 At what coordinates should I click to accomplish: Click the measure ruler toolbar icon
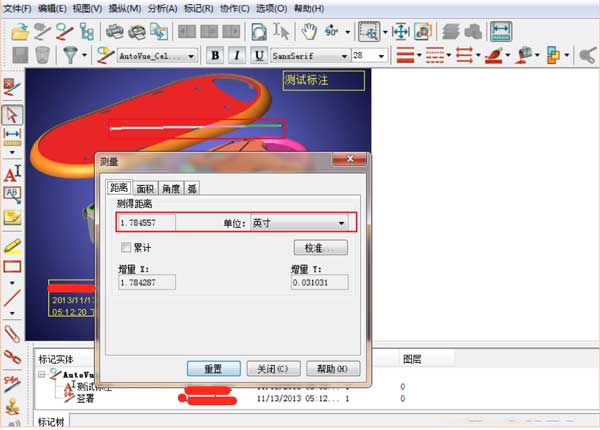click(501, 31)
